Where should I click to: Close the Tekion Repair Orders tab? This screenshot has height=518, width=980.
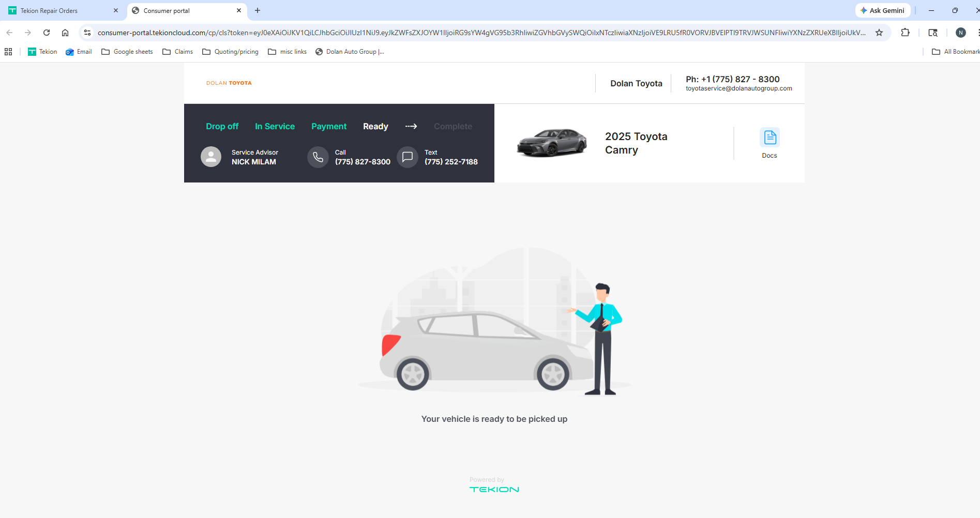116,10
